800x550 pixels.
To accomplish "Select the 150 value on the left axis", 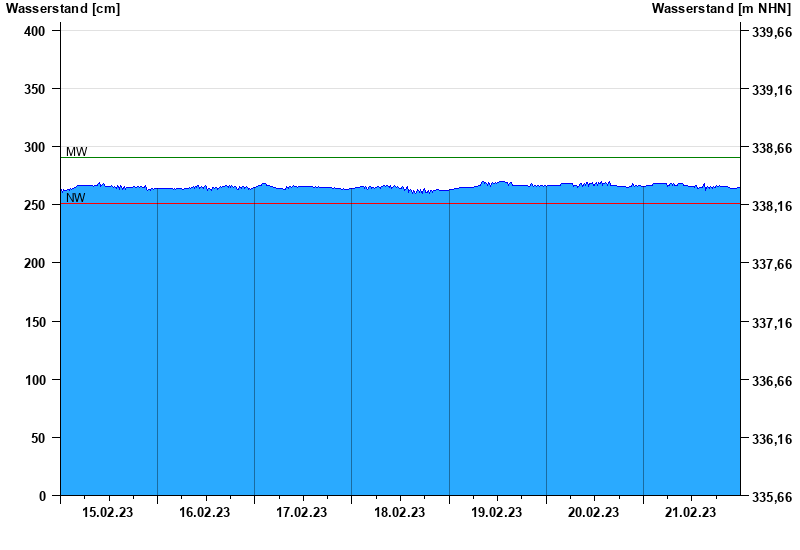I will tap(35, 322).
